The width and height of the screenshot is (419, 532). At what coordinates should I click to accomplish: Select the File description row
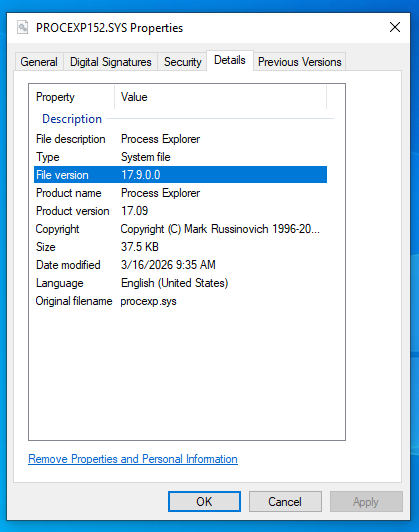pos(180,139)
